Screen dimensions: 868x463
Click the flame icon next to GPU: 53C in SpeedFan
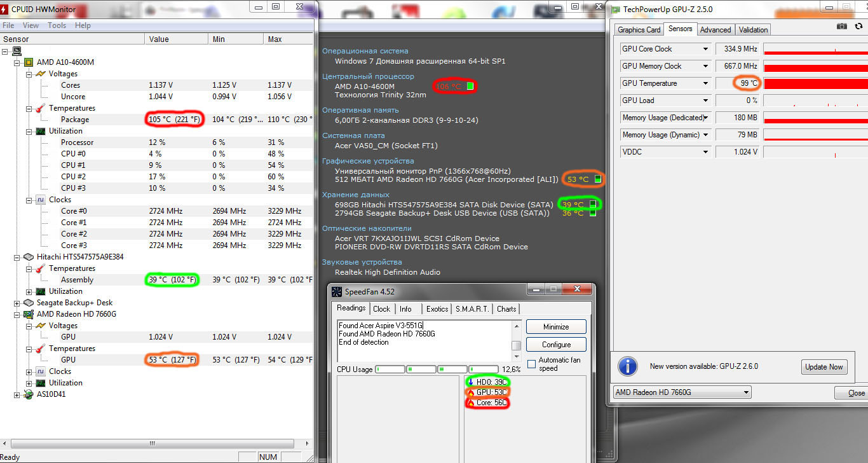point(471,392)
